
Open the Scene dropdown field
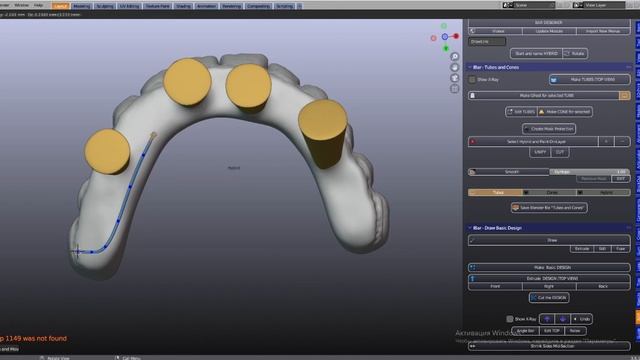(534, 5)
